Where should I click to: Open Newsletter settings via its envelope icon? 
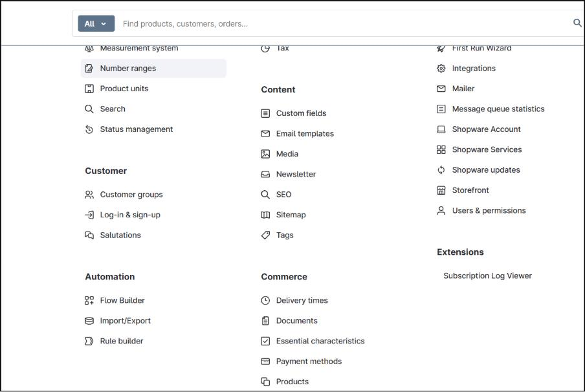[x=265, y=174]
